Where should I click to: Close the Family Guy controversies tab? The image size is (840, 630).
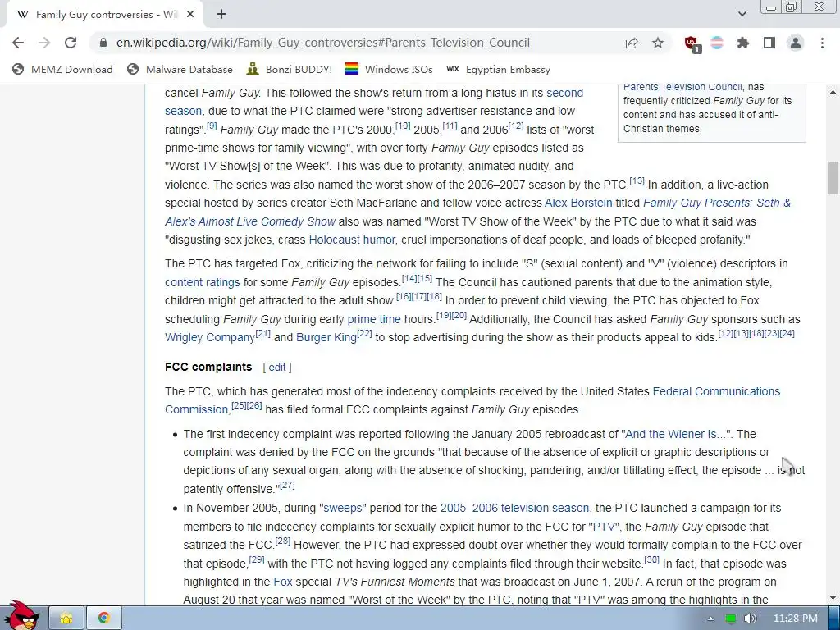point(190,15)
